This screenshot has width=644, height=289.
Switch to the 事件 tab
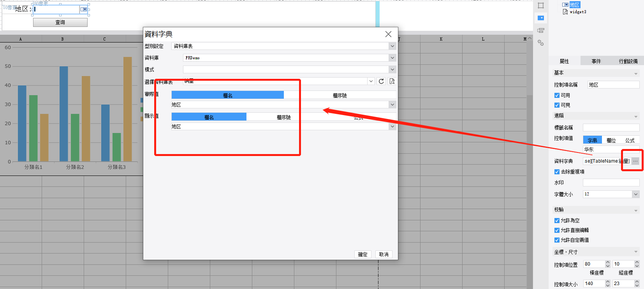click(x=596, y=61)
